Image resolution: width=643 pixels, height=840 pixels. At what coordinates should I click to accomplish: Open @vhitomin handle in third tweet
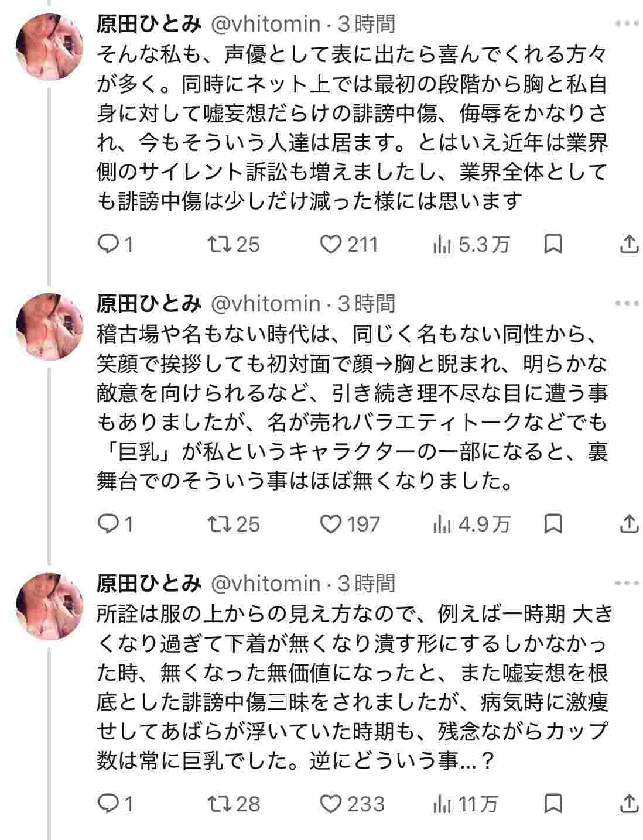[x=265, y=583]
